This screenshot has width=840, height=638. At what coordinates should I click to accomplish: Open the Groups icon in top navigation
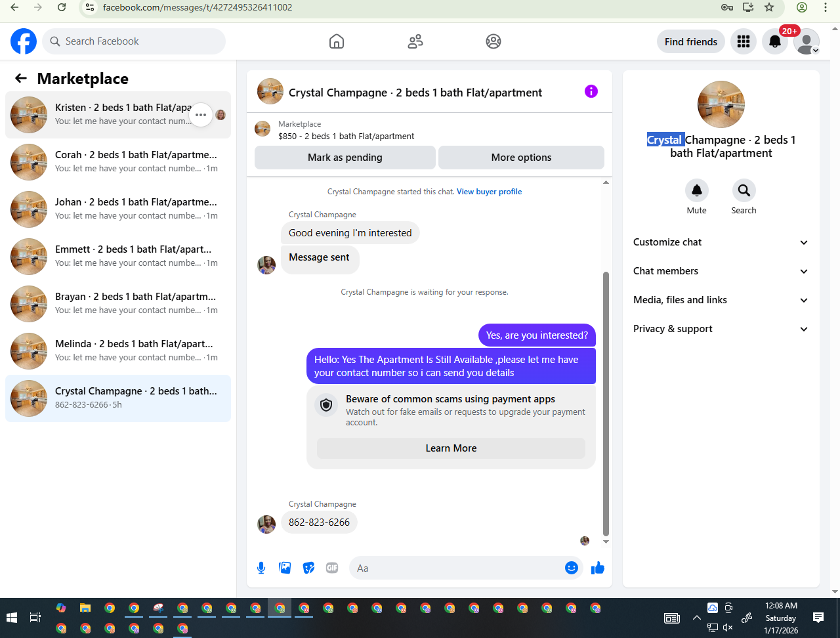point(493,41)
